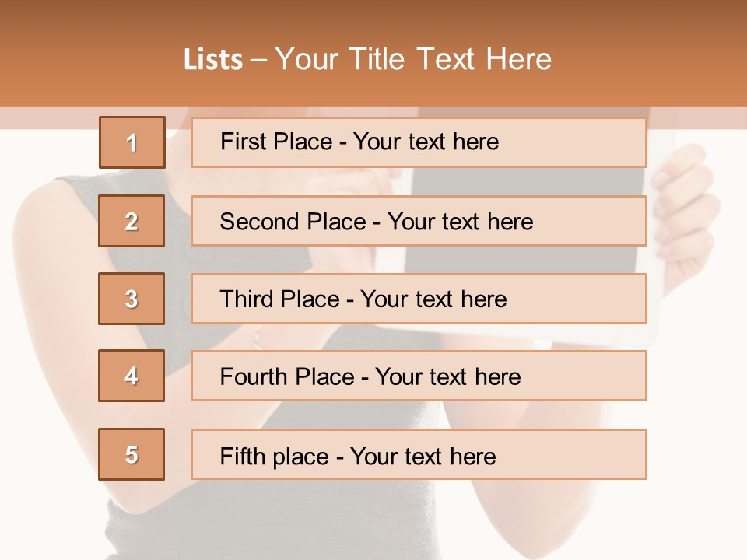Click the word Third in list item three
This screenshot has width=747, height=560.
(245, 299)
